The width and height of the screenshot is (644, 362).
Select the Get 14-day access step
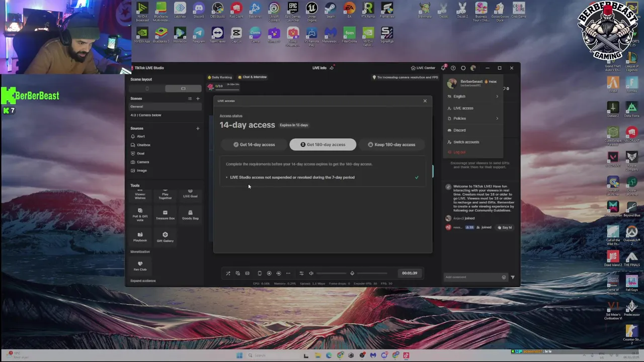254,145
